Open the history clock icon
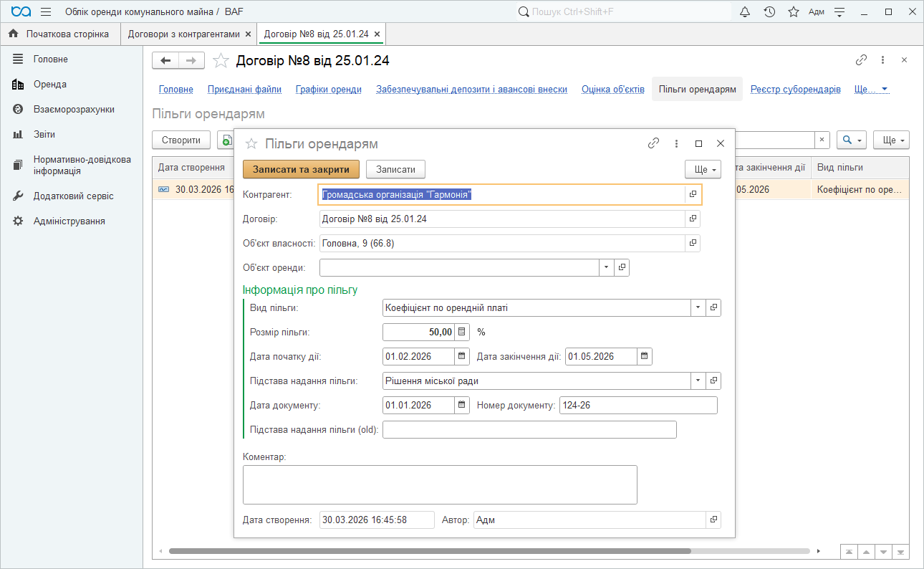This screenshot has width=924, height=569. [769, 11]
